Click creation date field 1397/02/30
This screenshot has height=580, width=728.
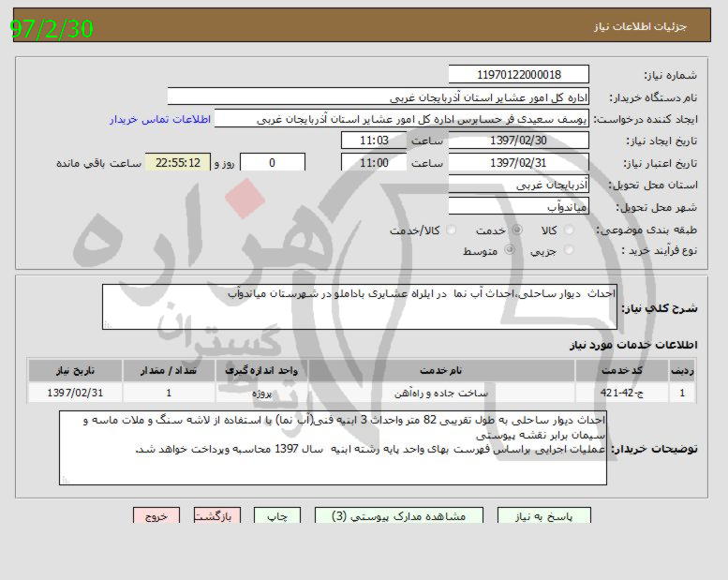[519, 141]
